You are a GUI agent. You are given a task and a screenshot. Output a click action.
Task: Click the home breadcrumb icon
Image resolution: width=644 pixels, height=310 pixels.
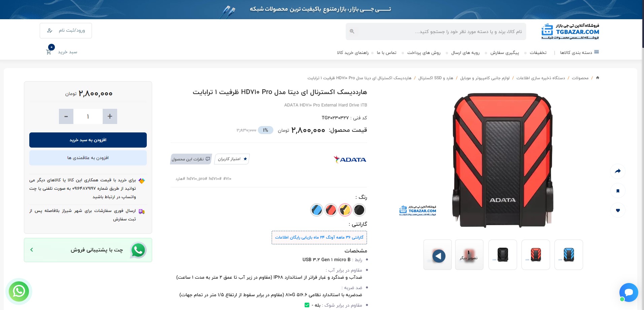click(598, 77)
